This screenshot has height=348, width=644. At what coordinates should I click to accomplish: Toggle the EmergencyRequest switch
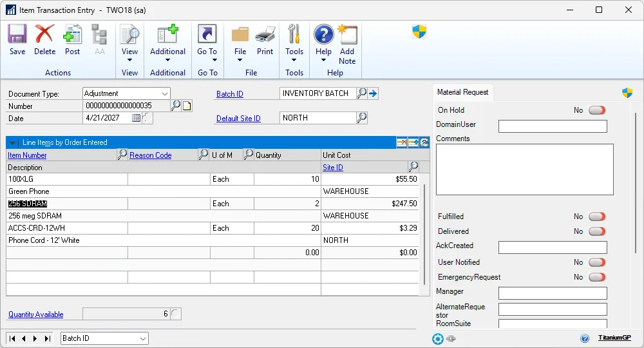597,277
